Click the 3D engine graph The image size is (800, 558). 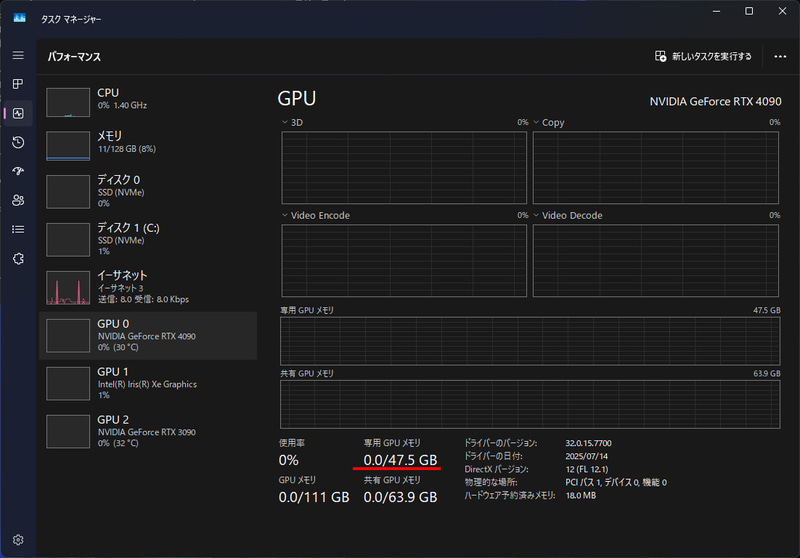point(404,167)
